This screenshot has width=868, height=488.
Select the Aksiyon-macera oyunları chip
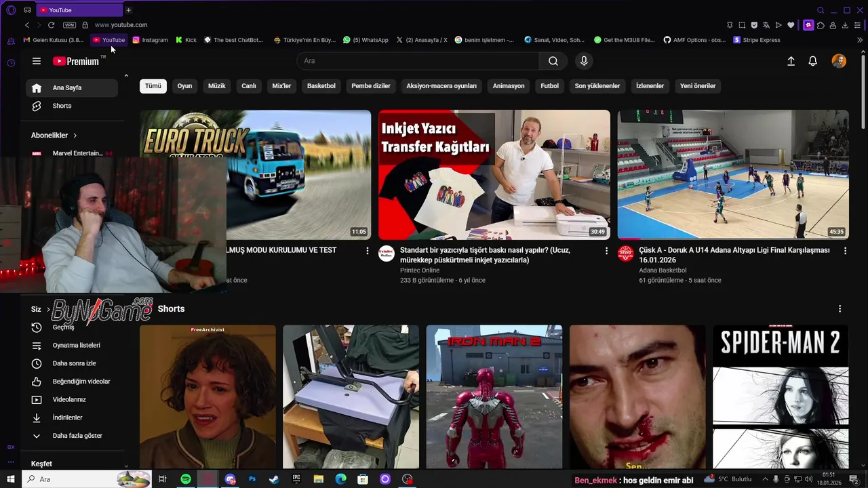(x=441, y=86)
